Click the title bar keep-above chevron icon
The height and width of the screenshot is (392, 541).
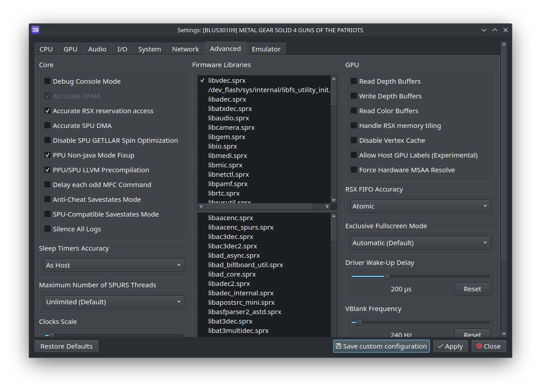click(x=495, y=30)
